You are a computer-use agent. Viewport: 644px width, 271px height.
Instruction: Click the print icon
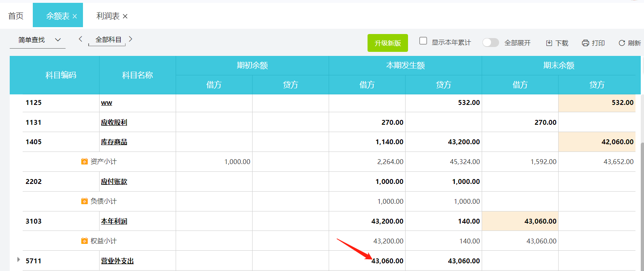point(585,43)
